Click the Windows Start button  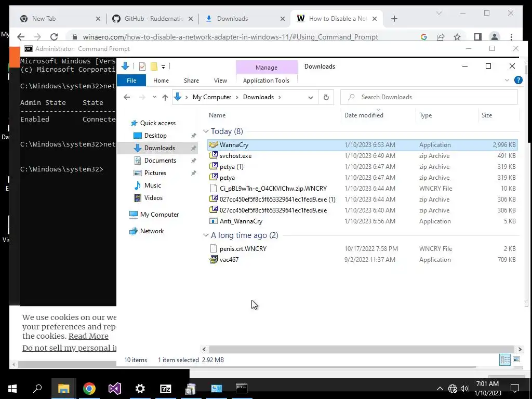pos(12,389)
